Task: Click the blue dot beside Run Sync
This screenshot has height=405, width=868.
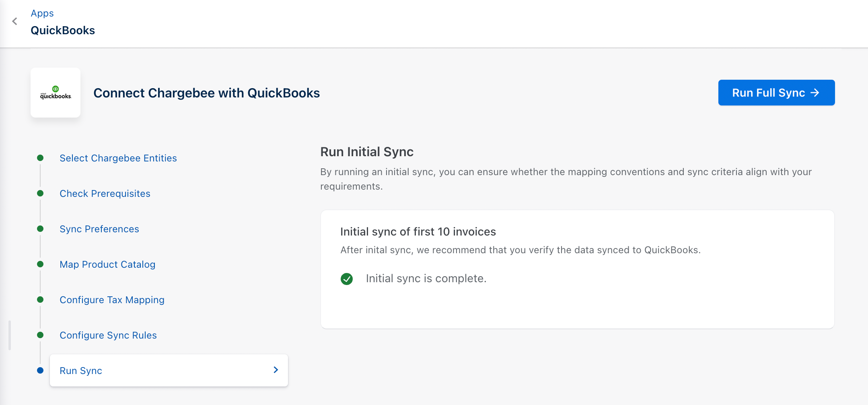Action: tap(40, 370)
